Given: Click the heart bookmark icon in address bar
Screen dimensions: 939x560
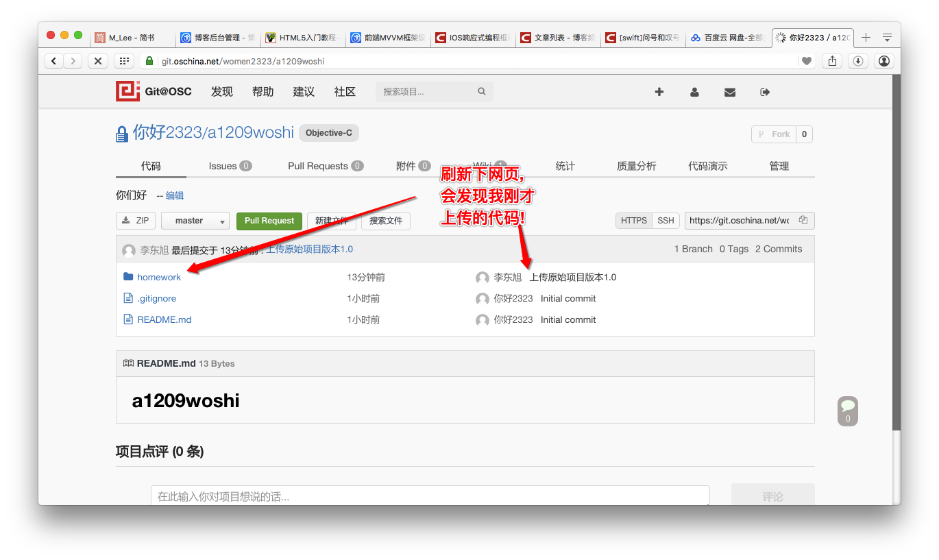Looking at the screenshot, I should pyautogui.click(x=807, y=61).
